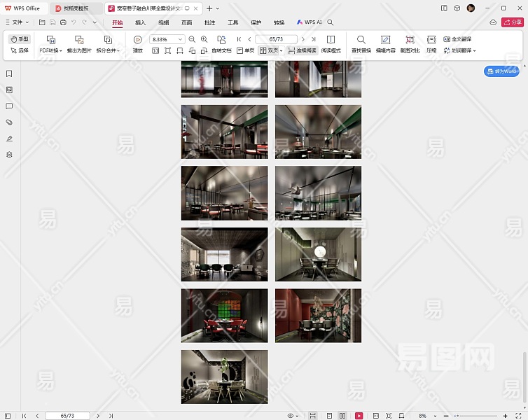Screen dimensions: 528x420
Task: Click the 旋转文档 rotate document icon
Action: (221, 40)
